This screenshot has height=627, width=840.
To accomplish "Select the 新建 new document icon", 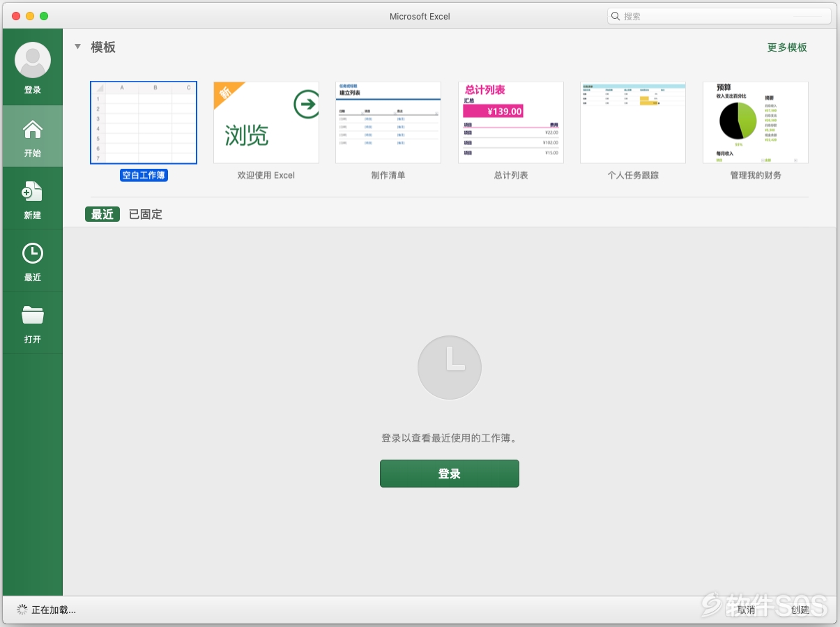I will [x=33, y=192].
